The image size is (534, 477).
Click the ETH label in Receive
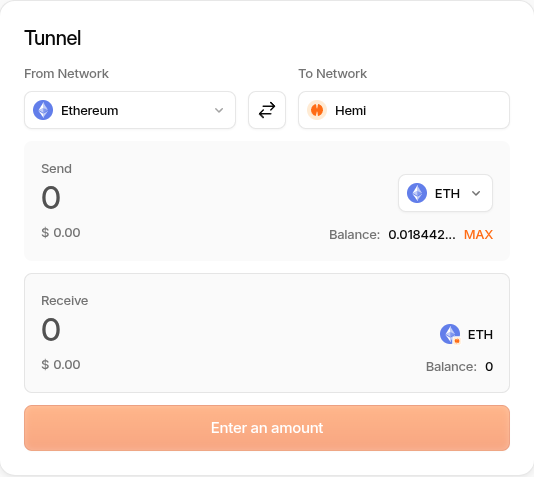point(480,335)
